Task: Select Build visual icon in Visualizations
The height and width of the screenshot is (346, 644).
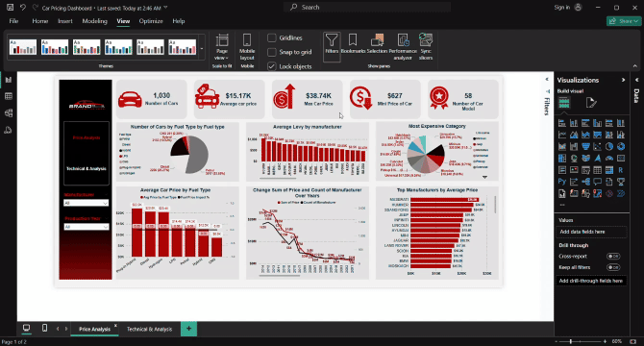Action: point(564,103)
